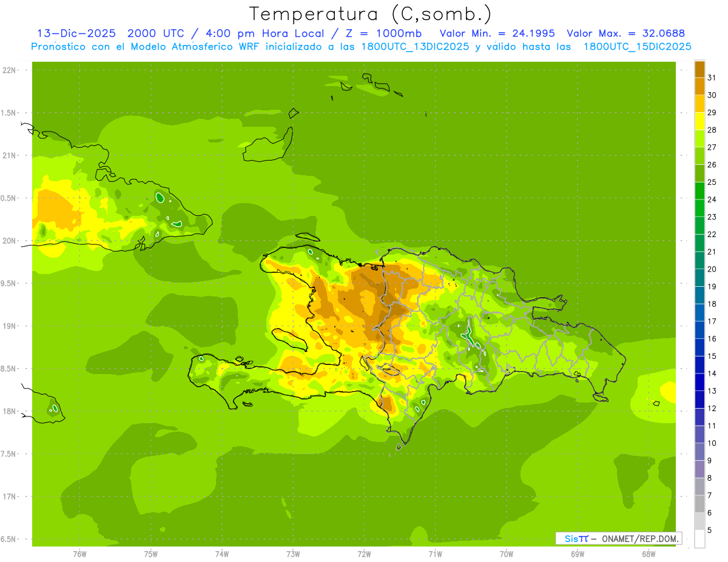Viewport: 728px width, 562px height.
Task: Click the blue colorbar swatch between 15 and 16
Action: 700,347
